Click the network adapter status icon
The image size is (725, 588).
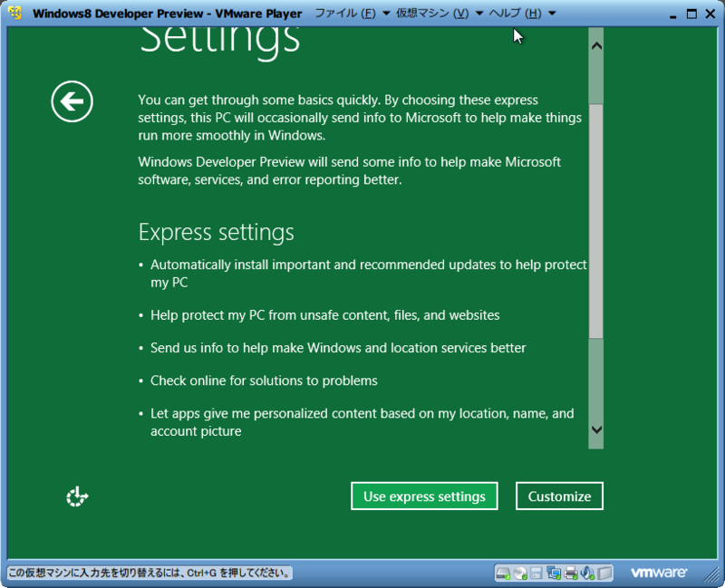554,574
